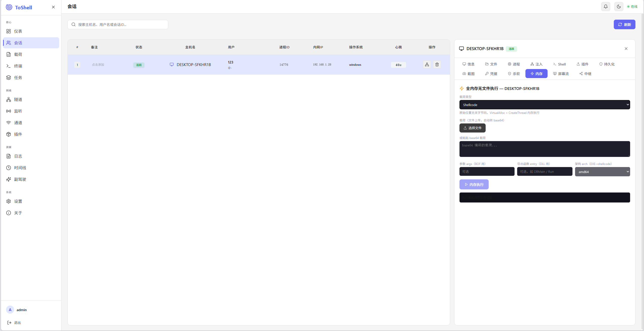Screen dimensions: 644x331
Task: Collapse the ToShell sidebar with X
Action: pos(53,7)
